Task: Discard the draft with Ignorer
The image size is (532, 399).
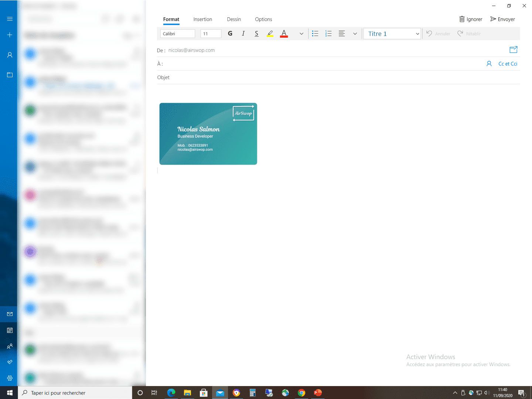Action: click(471, 19)
